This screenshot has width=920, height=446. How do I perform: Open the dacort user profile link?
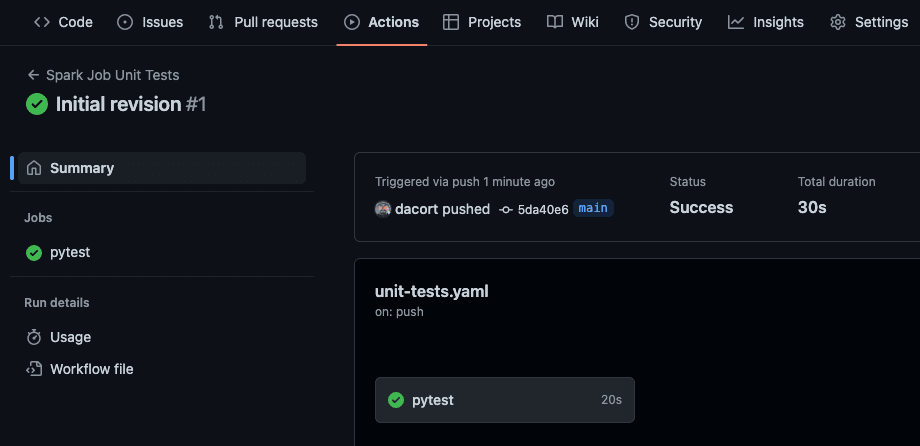pos(417,209)
